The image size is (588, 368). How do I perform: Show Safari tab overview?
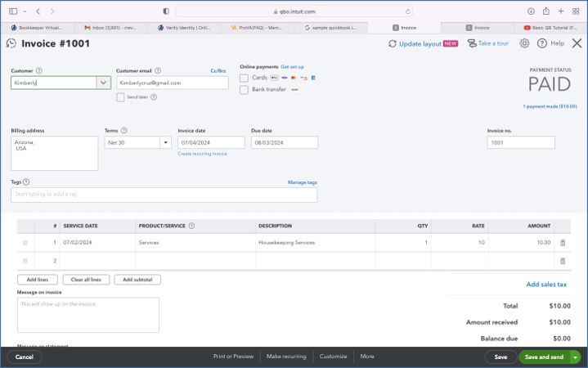click(576, 11)
